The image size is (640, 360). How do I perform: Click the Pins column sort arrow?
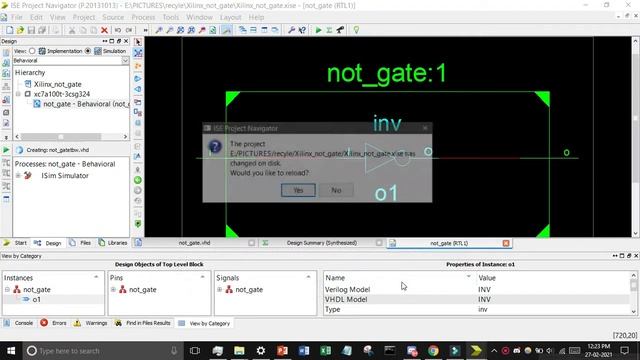202,277
